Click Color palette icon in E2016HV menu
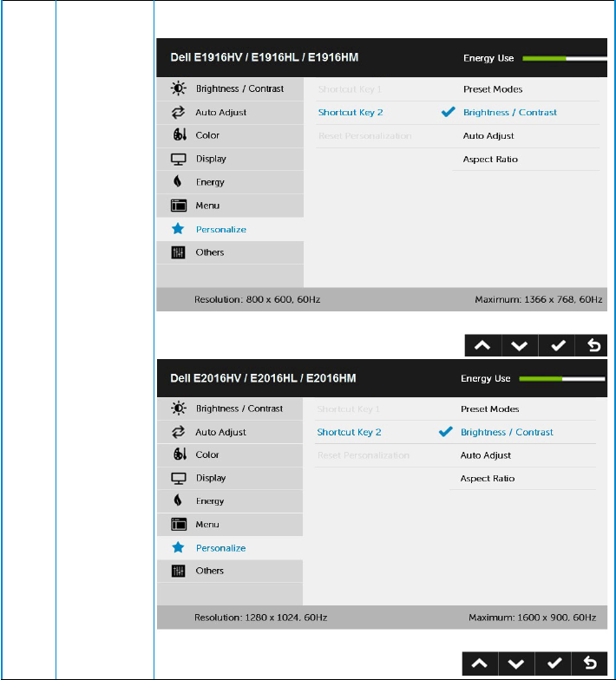This screenshot has width=616, height=680. [x=180, y=454]
